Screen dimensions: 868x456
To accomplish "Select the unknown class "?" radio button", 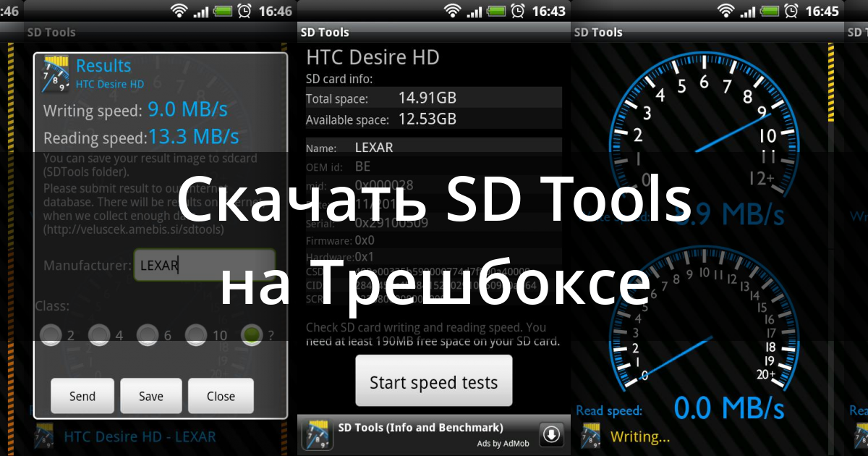I will point(252,334).
